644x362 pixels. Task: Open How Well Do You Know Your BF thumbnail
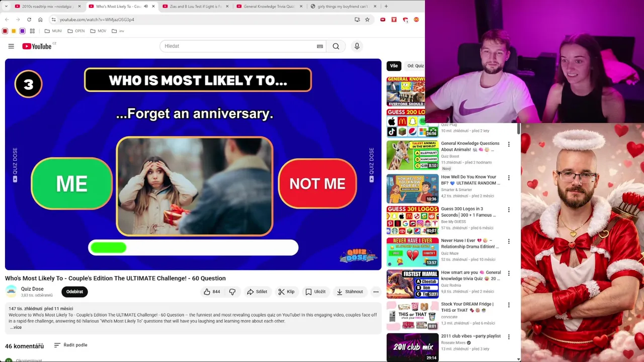413,189
